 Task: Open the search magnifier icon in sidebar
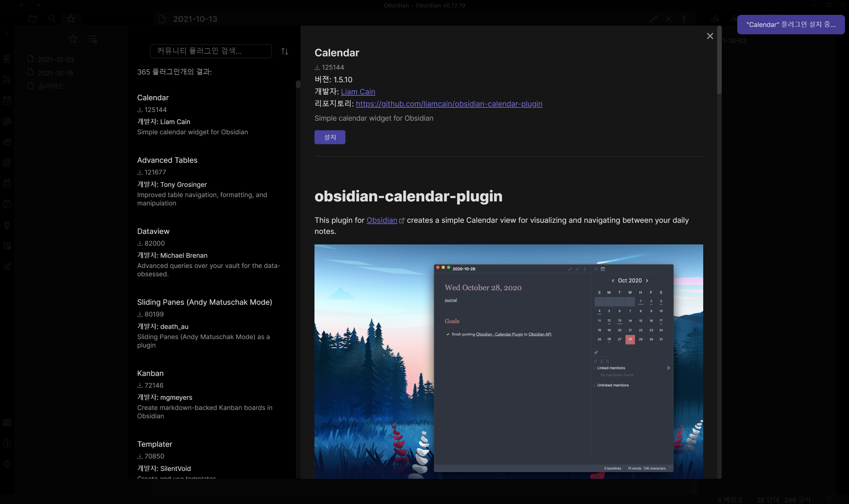coord(52,19)
